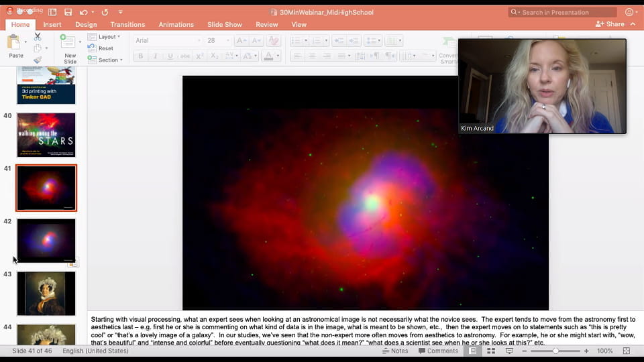Screen dimensions: 644x362
Task: Click the user account smiley icon
Action: click(x=629, y=12)
